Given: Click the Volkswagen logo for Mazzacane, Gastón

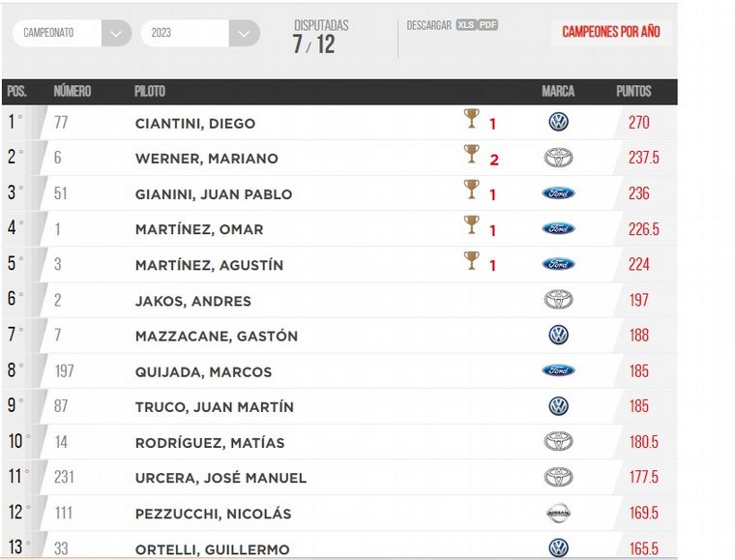Looking at the screenshot, I should click(558, 336).
